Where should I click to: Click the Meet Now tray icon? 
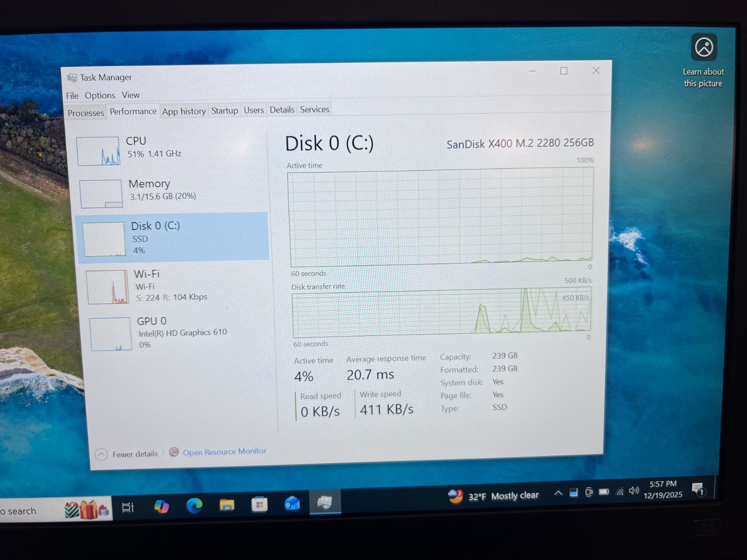[589, 492]
